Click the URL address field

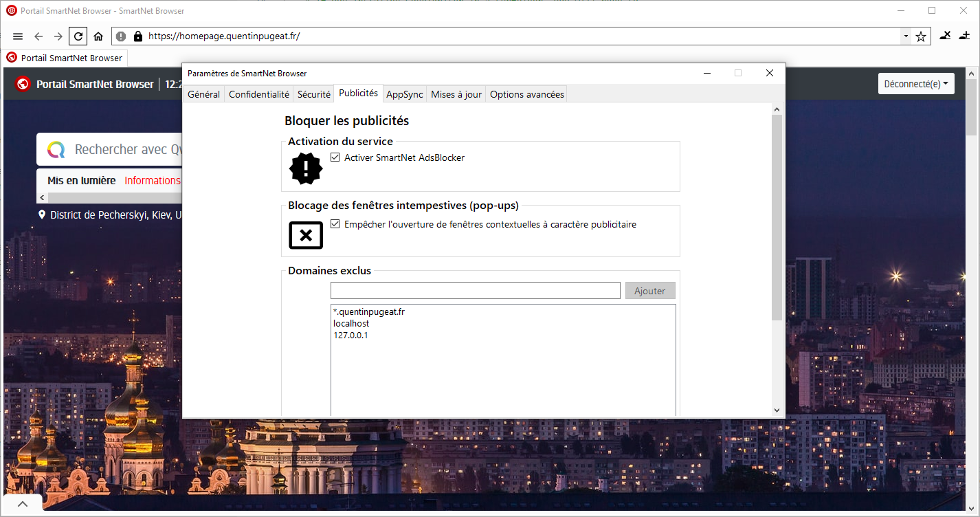522,36
